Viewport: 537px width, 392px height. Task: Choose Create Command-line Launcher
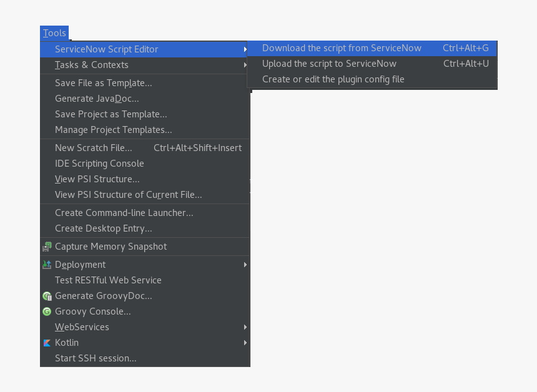click(145, 213)
